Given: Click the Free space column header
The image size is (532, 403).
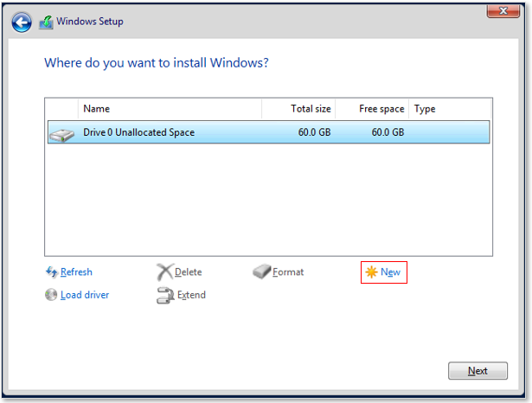Looking at the screenshot, I should (372, 109).
